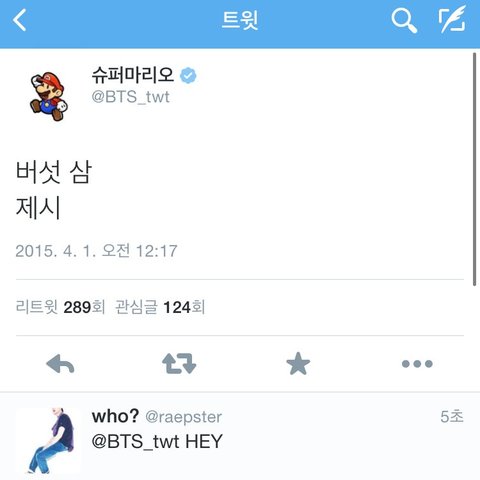Image resolution: width=480 pixels, height=480 pixels.
Task: Favorite the tweet with star icon
Action: 298,364
